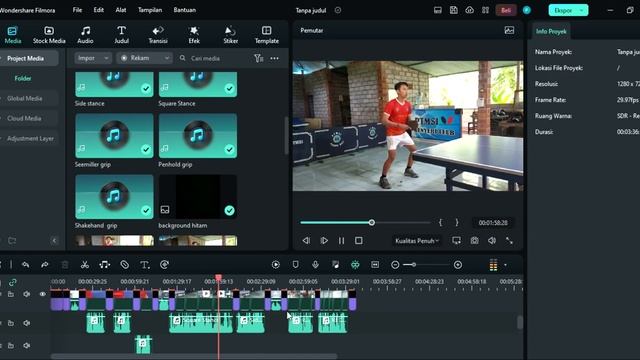640x360 pixels.
Task: Click the Beli purchase button
Action: coord(506,10)
